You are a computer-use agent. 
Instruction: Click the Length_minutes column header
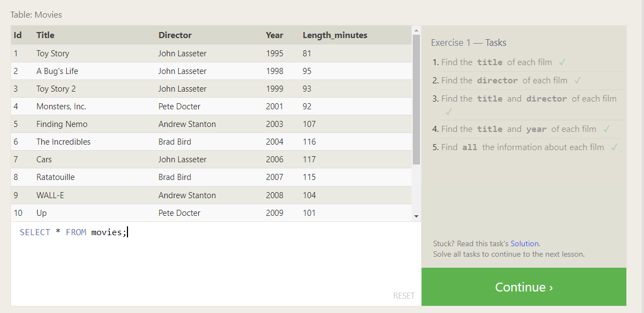(335, 35)
